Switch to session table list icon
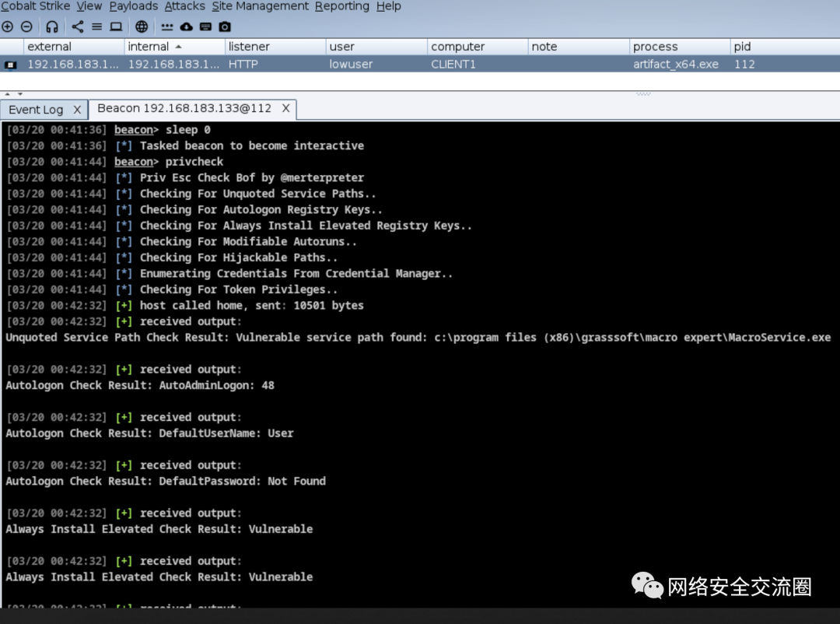840x624 pixels. tap(97, 26)
